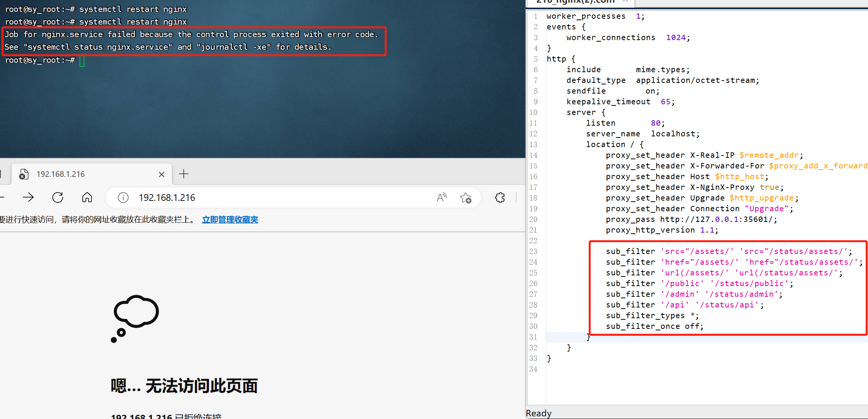Viewport: 868px width, 419px height.
Task: Click the sub_filter '/admin' line
Action: [694, 294]
